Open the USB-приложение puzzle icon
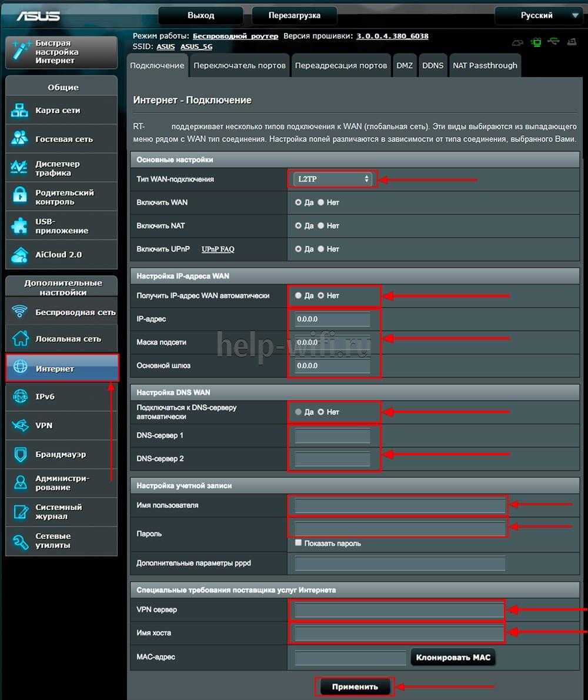The image size is (588, 700). [20, 226]
